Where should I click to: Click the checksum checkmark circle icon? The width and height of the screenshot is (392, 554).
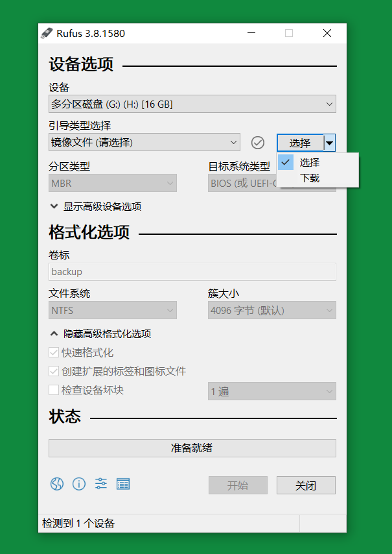258,143
